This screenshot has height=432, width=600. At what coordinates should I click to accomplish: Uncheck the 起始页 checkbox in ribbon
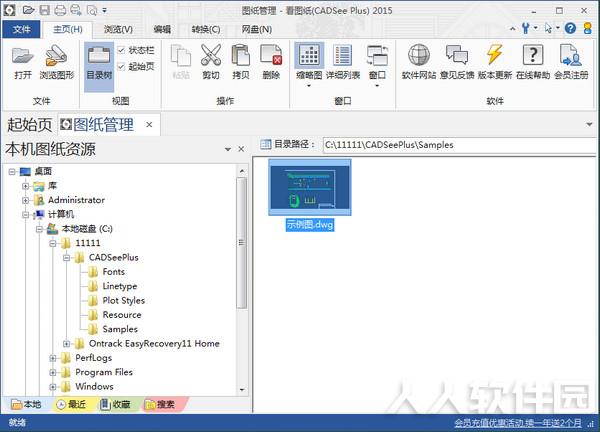point(121,67)
